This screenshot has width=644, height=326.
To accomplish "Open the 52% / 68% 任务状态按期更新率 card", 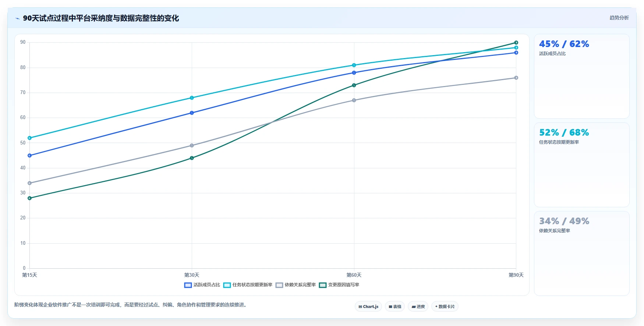I will (x=582, y=165).
